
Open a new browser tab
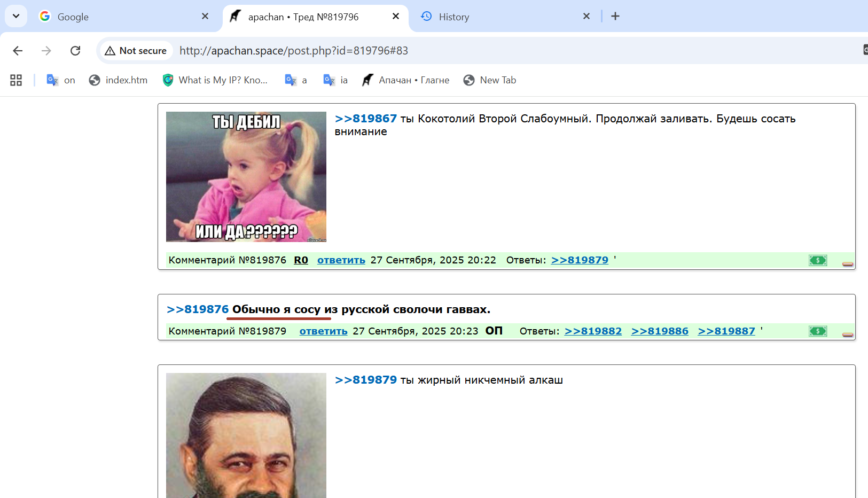click(615, 16)
